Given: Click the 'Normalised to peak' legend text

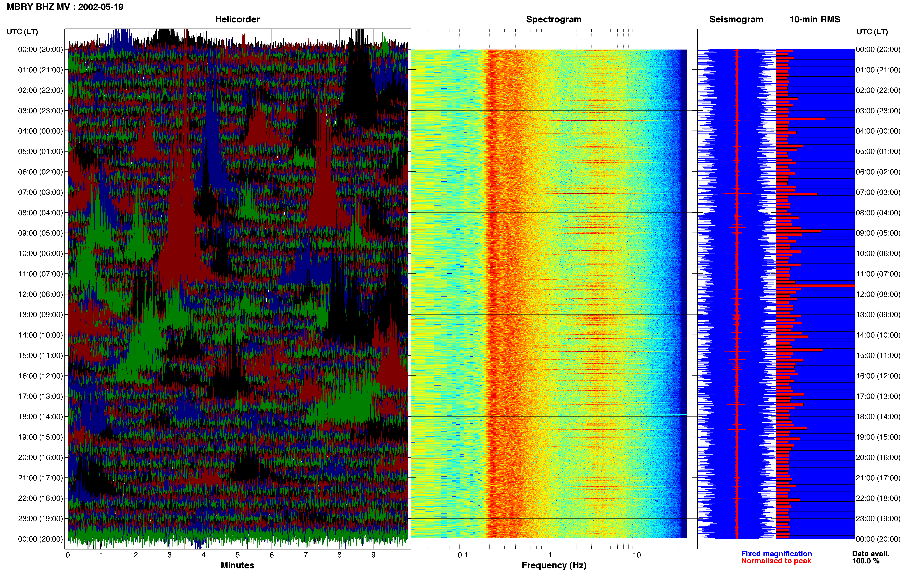Looking at the screenshot, I should click(776, 561).
